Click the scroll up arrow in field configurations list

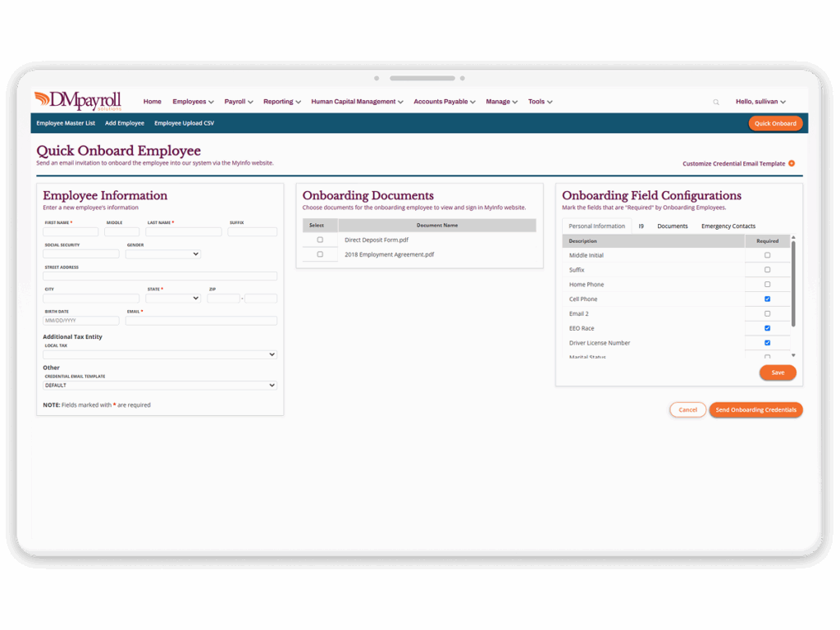(x=793, y=238)
